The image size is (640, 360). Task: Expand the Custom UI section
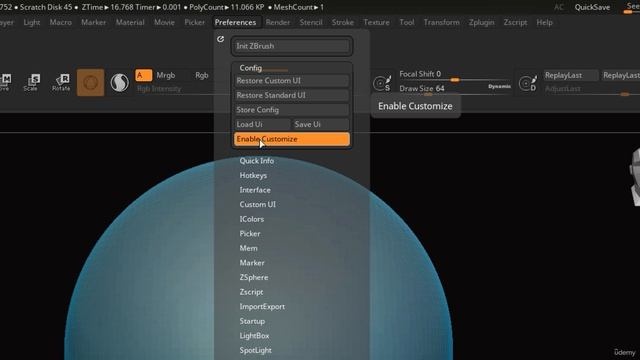click(258, 204)
